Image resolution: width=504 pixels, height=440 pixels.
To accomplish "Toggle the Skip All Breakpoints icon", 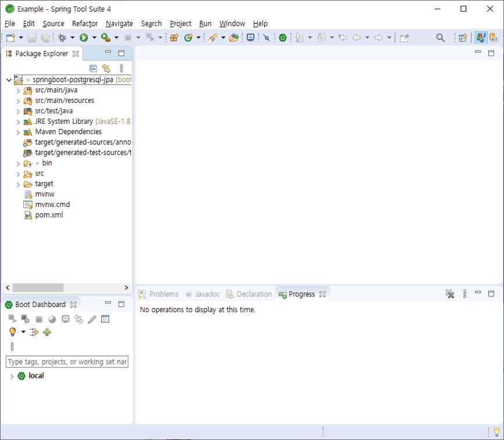I will pyautogui.click(x=267, y=38).
